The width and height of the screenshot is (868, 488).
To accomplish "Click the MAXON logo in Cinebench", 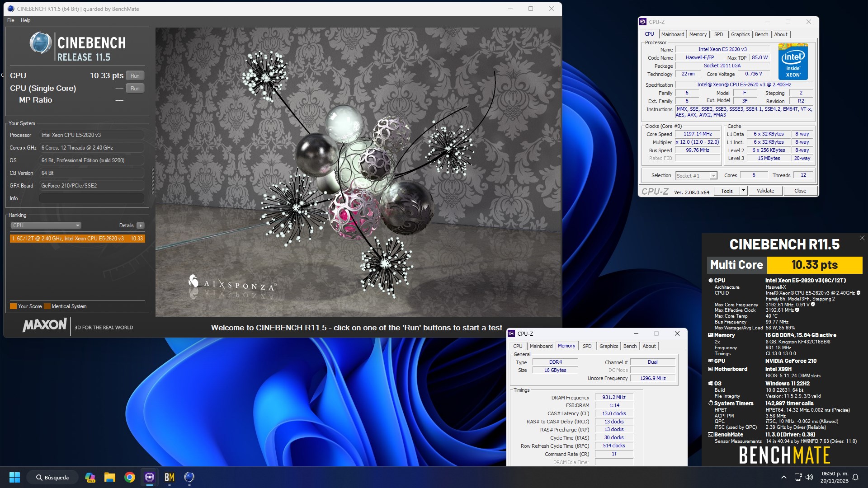I will coord(45,325).
